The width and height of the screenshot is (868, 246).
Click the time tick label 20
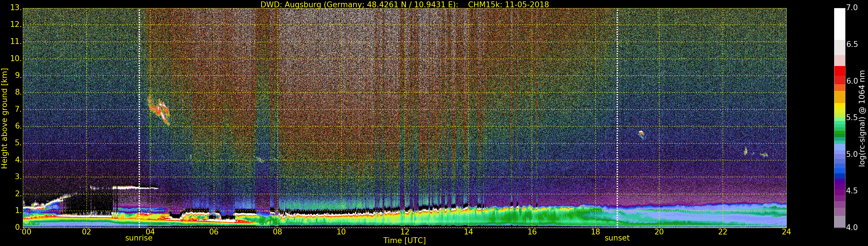pyautogui.click(x=659, y=232)
